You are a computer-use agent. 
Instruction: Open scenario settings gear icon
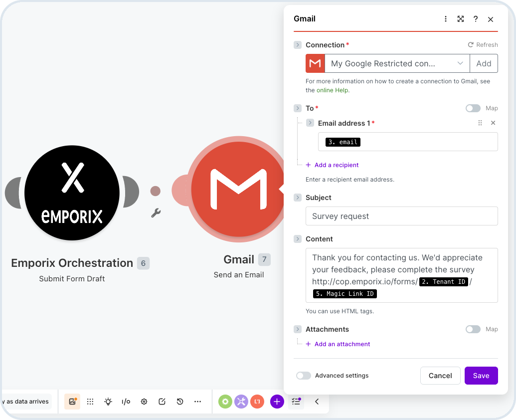pos(144,401)
